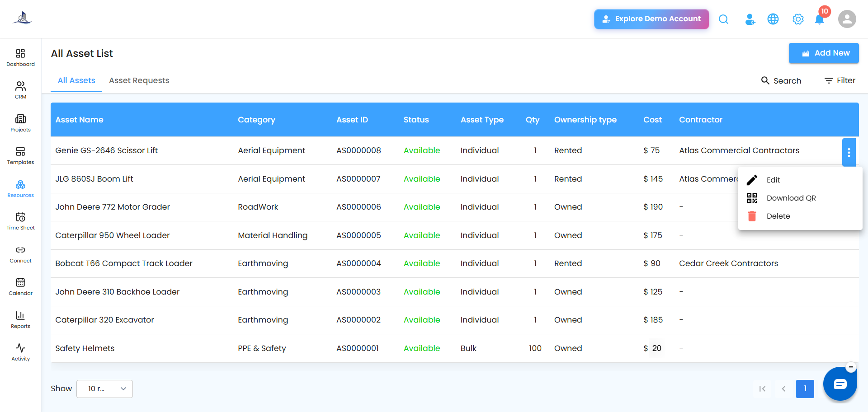Open the chat support bubble
The width and height of the screenshot is (868, 412).
pyautogui.click(x=840, y=384)
